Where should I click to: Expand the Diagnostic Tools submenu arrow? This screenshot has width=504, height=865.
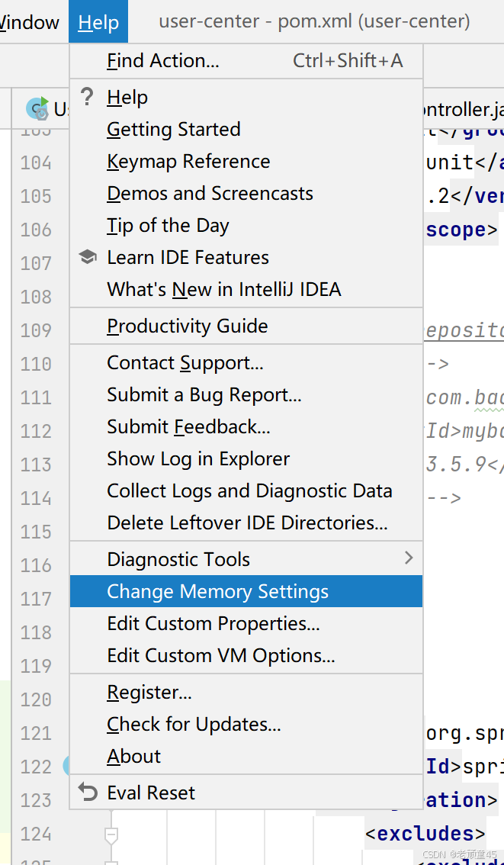409,558
